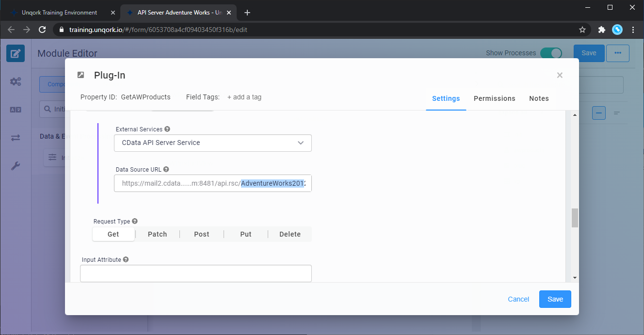Click the help icon next to External Services
Screen dimensions: 644x335
167,129
